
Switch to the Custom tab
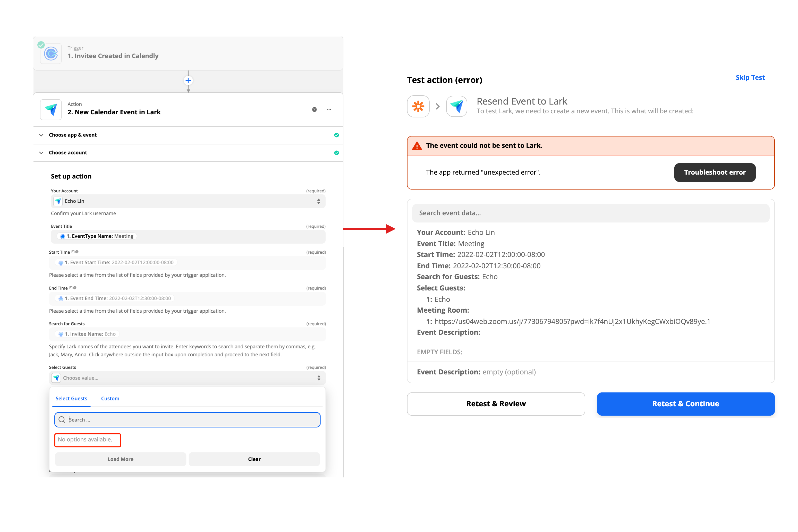coord(110,398)
